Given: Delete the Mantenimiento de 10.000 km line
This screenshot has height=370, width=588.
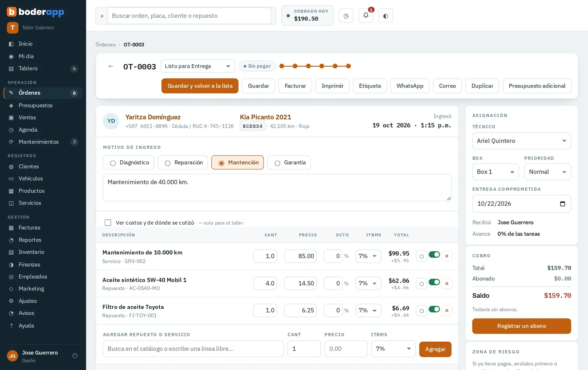Looking at the screenshot, I should pos(447,256).
